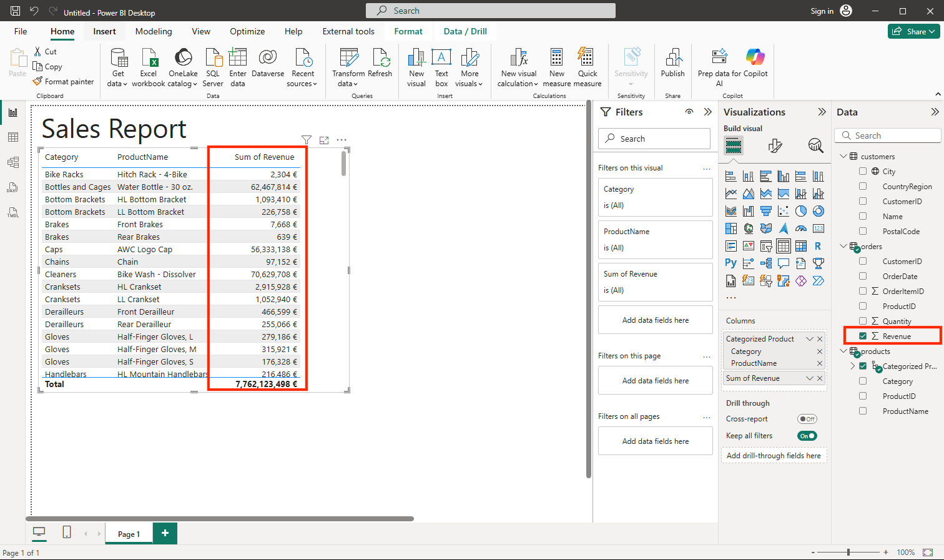This screenshot has width=944, height=560.
Task: Choose the donut chart visual
Action: coord(819,211)
